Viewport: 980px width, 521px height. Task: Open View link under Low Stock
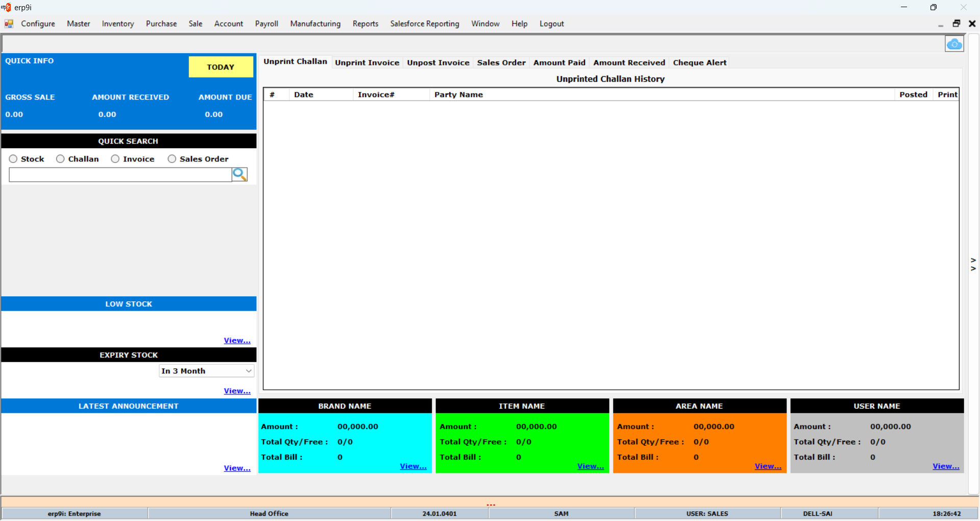237,341
